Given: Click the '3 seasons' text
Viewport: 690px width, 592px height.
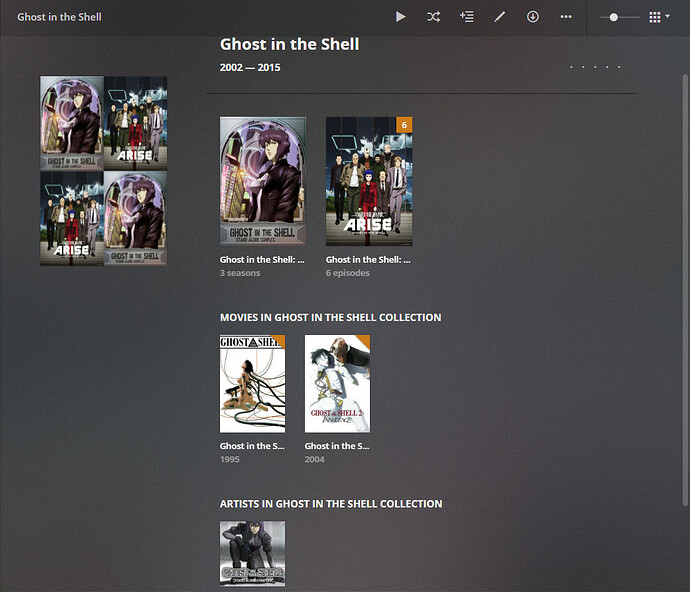Looking at the screenshot, I should click(x=240, y=273).
